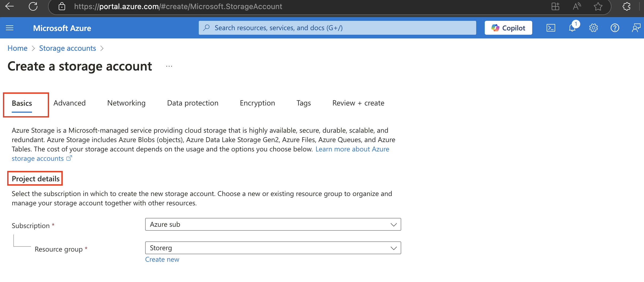Go to Home breadcrumb
Image resolution: width=644 pixels, height=282 pixels.
(17, 48)
